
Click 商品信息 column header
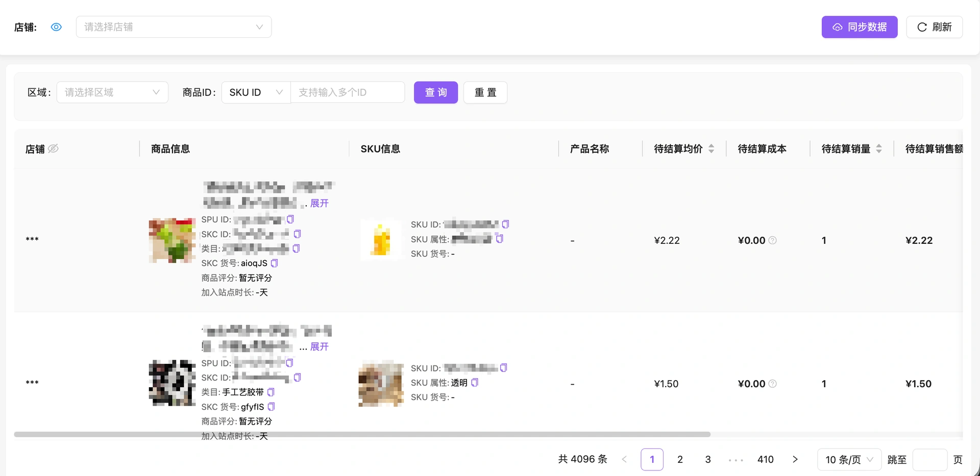[x=170, y=148]
